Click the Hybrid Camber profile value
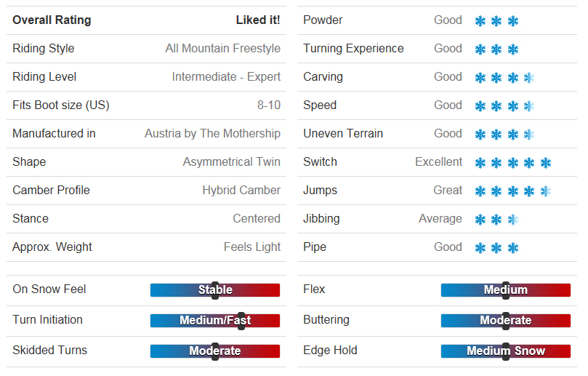588x376 pixels. [x=241, y=191]
